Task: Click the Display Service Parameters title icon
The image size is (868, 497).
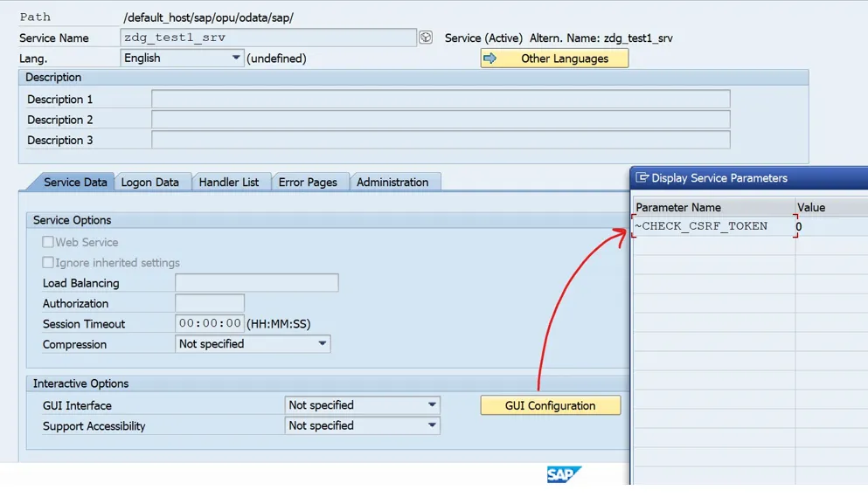Action: (x=642, y=177)
